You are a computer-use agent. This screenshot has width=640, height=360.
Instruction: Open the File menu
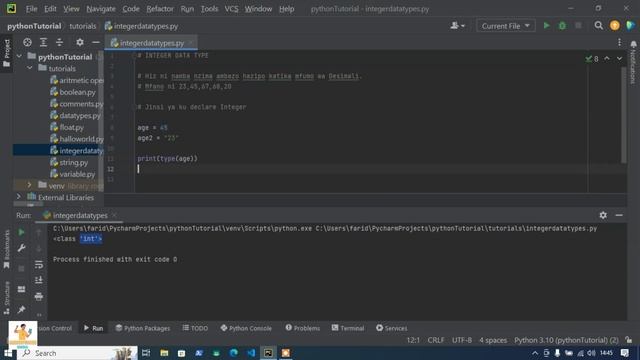tap(31, 9)
